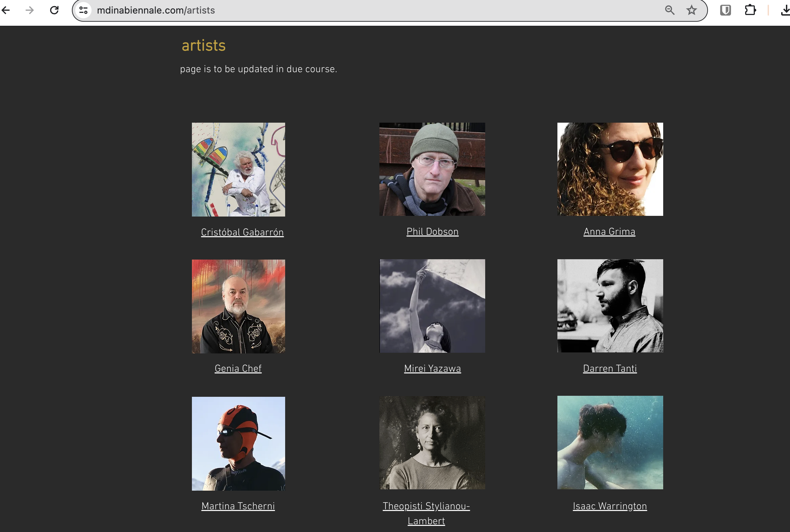Screen dimensions: 790x532
Task: Open the zoom magnifier in address bar
Action: pos(670,10)
